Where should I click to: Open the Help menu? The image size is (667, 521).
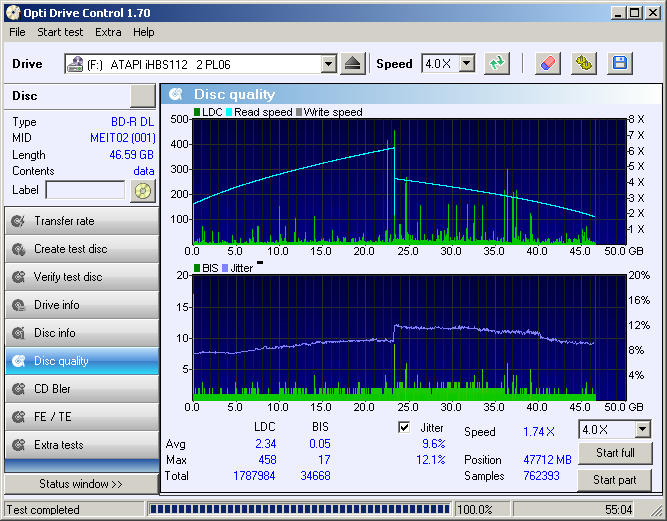coord(143,32)
